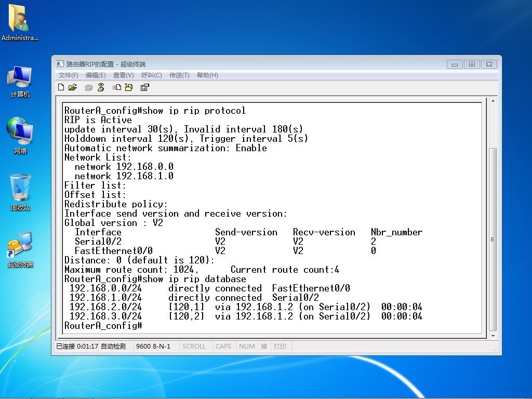Click the 192.168.0.0/24 directly connected entry
The image size is (532, 399).
point(210,288)
